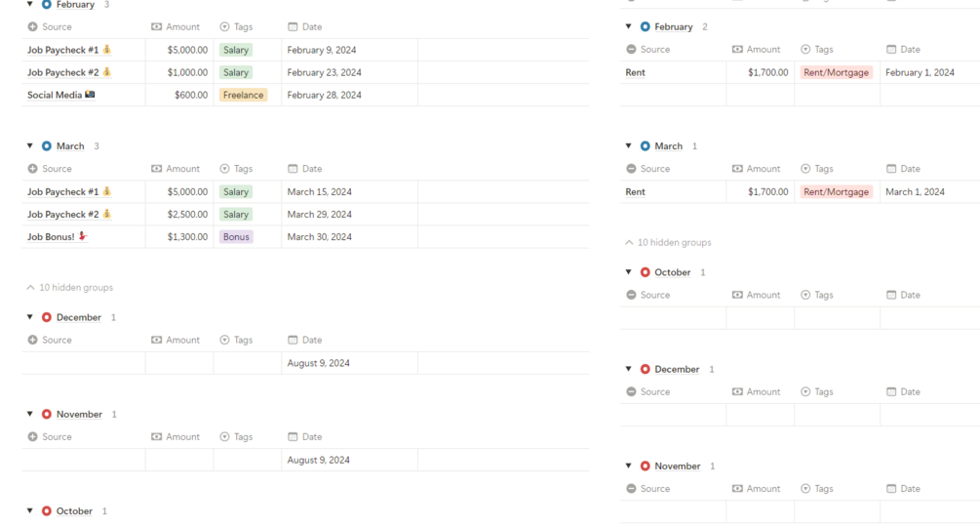Click the blue icon beside February with 3 entries
Screen dimensions: 980x528
(x=47, y=5)
